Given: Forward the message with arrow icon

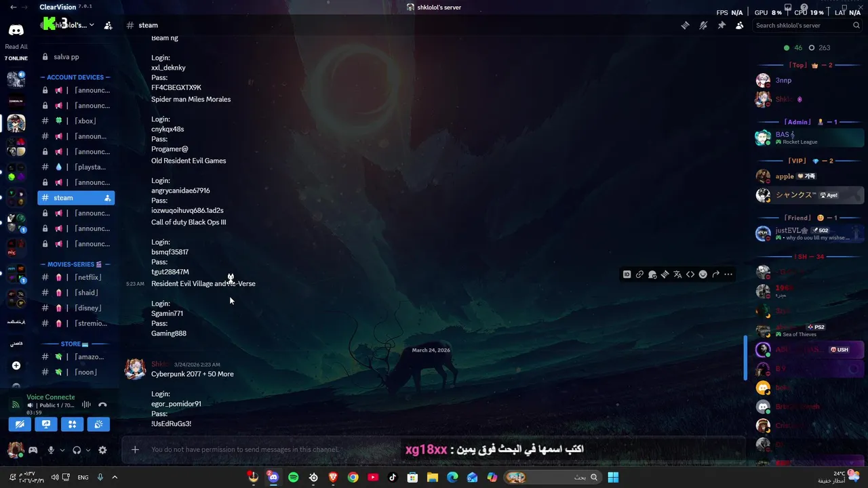Looking at the screenshot, I should tap(715, 274).
